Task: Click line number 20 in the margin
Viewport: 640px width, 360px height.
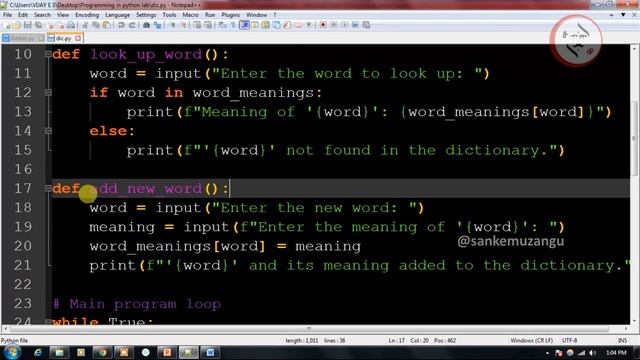Action: click(23, 246)
